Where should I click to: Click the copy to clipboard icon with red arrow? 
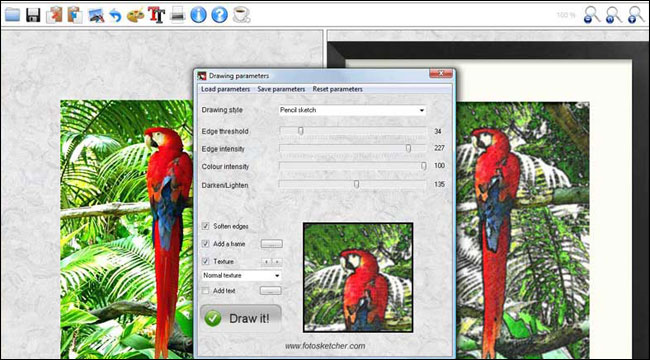[54, 15]
